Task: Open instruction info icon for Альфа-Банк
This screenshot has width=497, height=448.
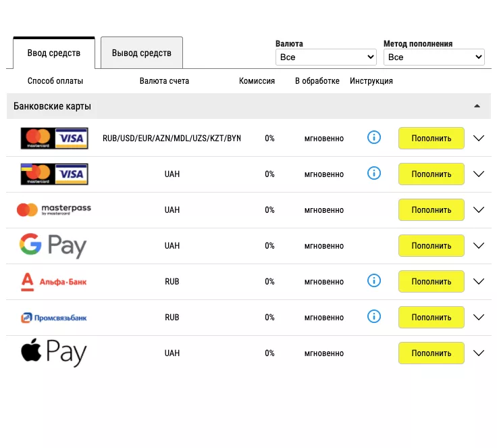Action: [x=373, y=280]
